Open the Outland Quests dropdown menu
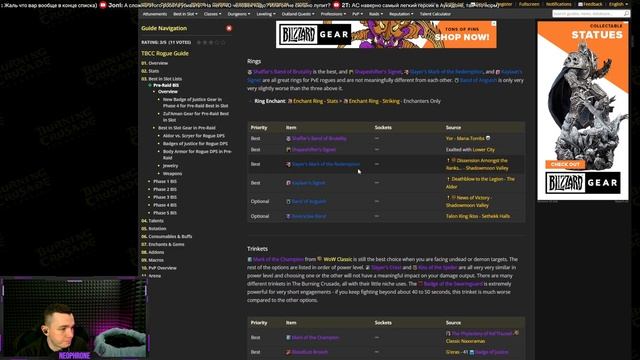 click(298, 14)
